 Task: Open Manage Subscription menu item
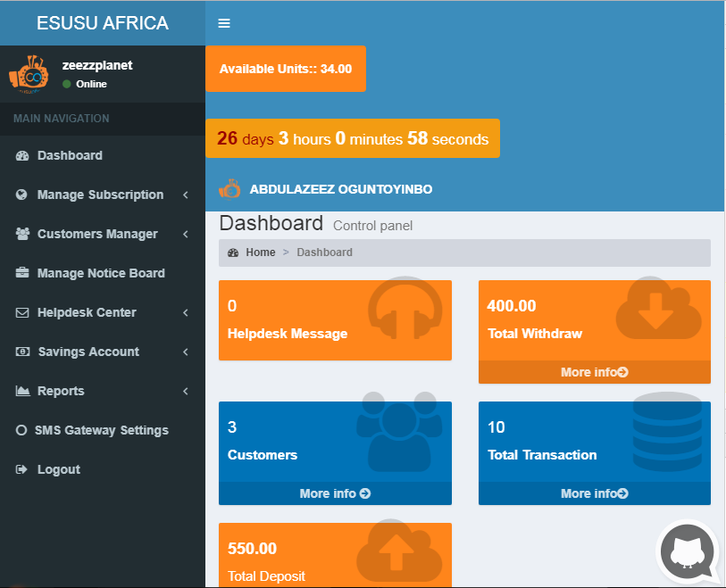103,195
